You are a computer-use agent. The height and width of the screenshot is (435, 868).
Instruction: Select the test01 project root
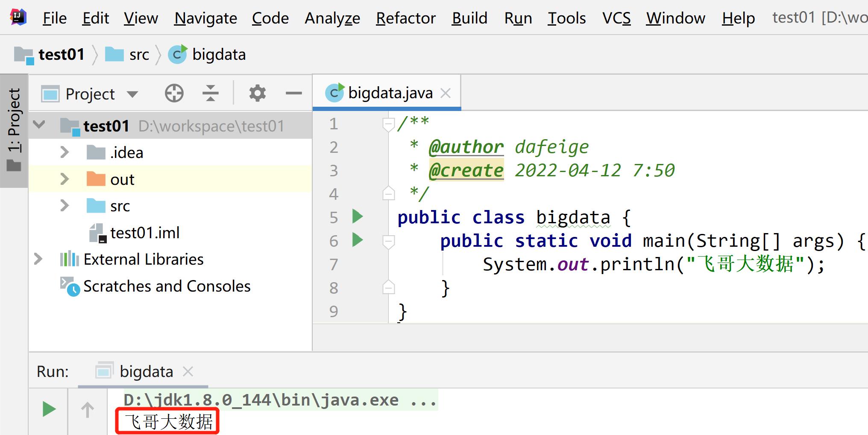170,126
